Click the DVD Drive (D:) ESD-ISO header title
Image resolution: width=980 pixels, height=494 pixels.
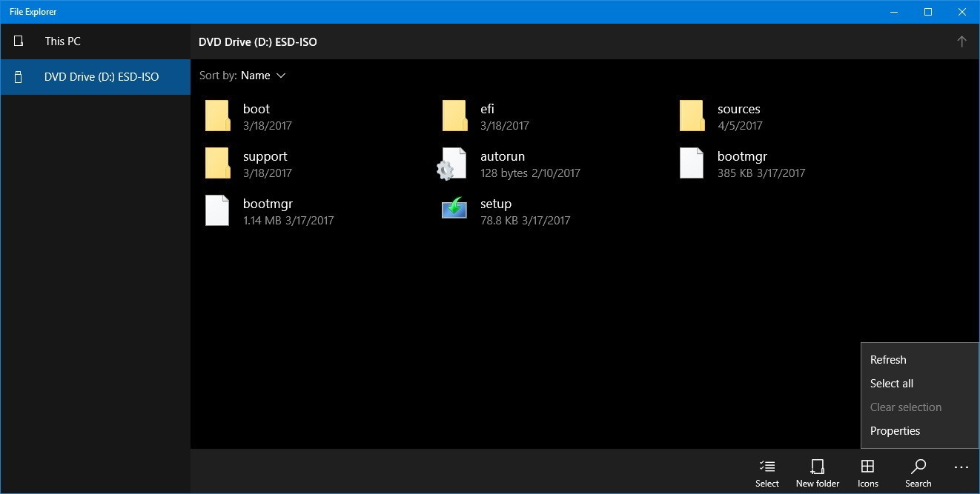coord(258,42)
